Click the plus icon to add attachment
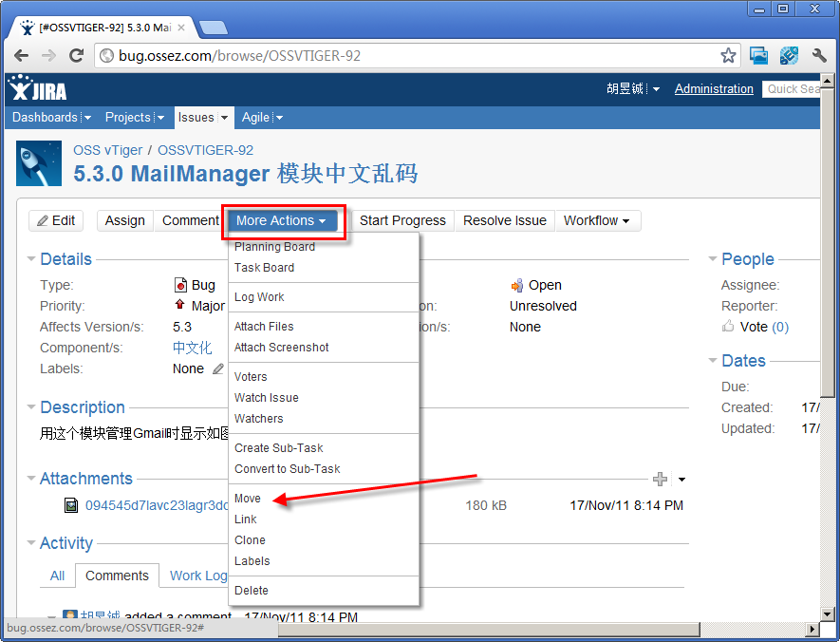This screenshot has height=642, width=840. [660, 479]
